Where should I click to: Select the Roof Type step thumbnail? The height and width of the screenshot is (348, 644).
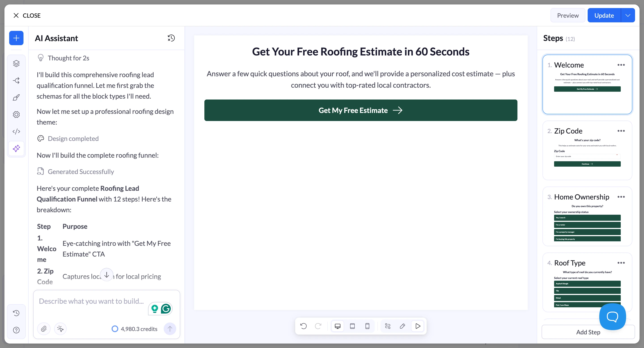click(x=587, y=282)
